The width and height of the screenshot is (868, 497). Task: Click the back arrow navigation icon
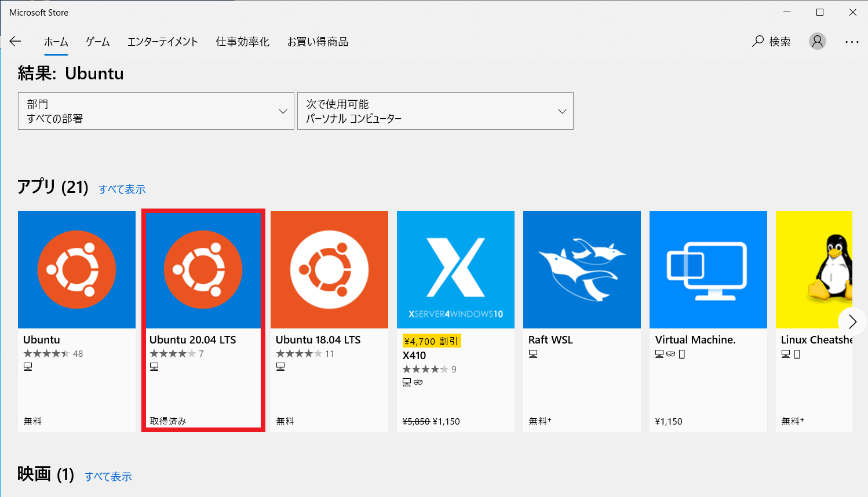(x=15, y=41)
